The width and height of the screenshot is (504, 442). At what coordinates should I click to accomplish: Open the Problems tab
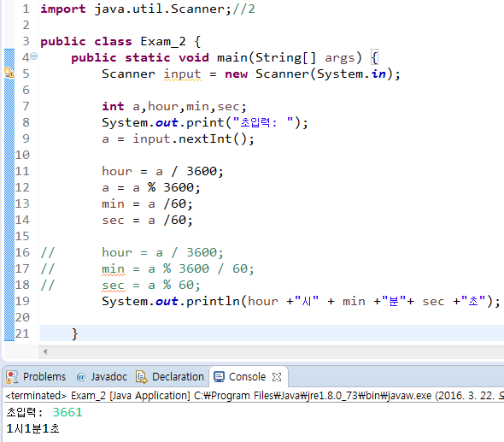pyautogui.click(x=44, y=377)
